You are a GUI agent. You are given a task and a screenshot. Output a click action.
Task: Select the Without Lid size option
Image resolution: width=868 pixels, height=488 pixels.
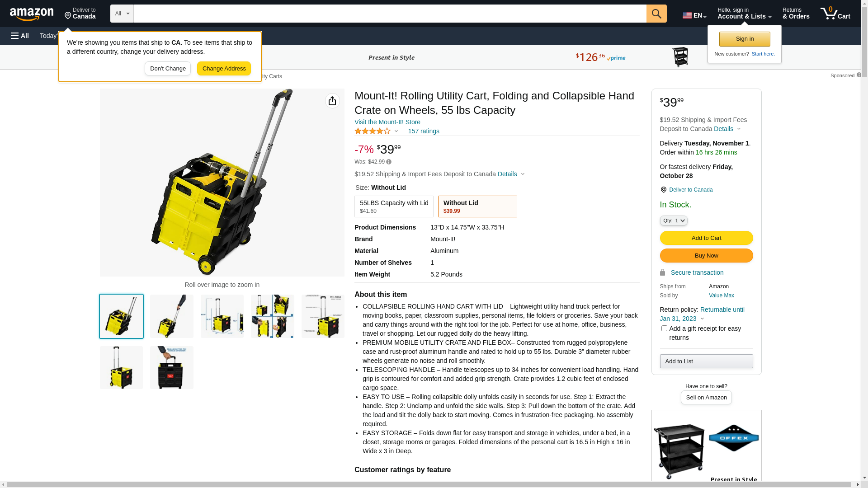tap(477, 206)
